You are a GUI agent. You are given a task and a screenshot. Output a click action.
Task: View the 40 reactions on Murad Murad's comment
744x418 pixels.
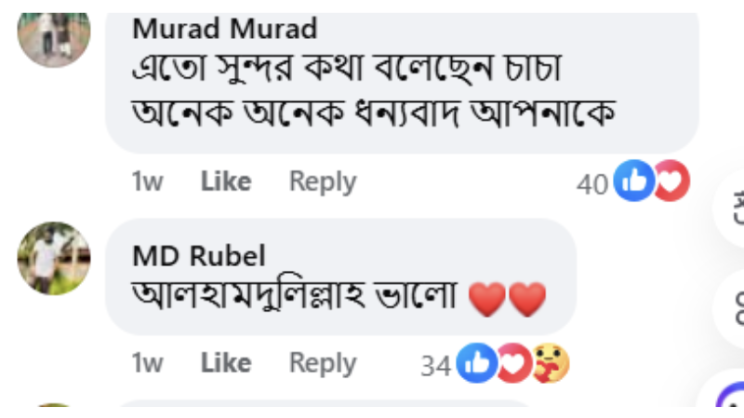[593, 184]
